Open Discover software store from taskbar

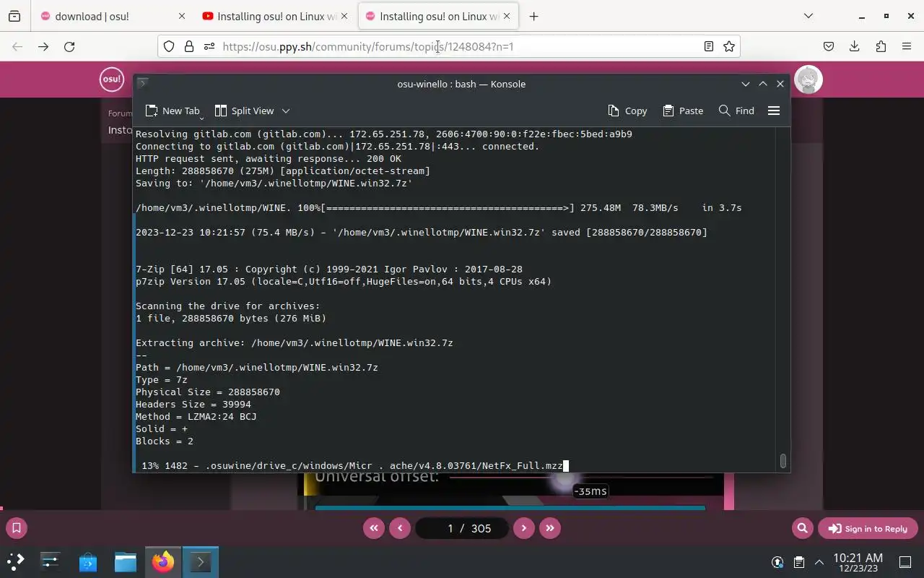pyautogui.click(x=88, y=561)
